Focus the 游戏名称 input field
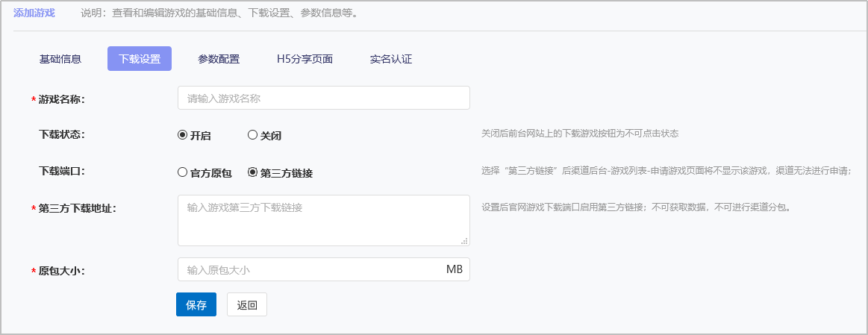Viewport: 868px width, 335px height. tap(324, 98)
